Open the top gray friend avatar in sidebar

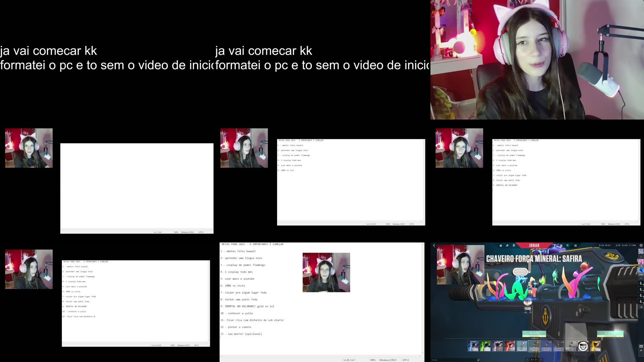click(x=641, y=251)
